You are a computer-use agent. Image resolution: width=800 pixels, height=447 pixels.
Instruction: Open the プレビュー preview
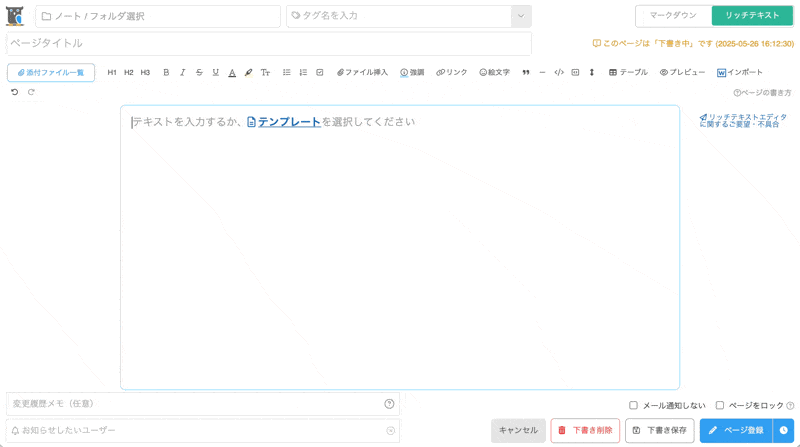click(682, 72)
